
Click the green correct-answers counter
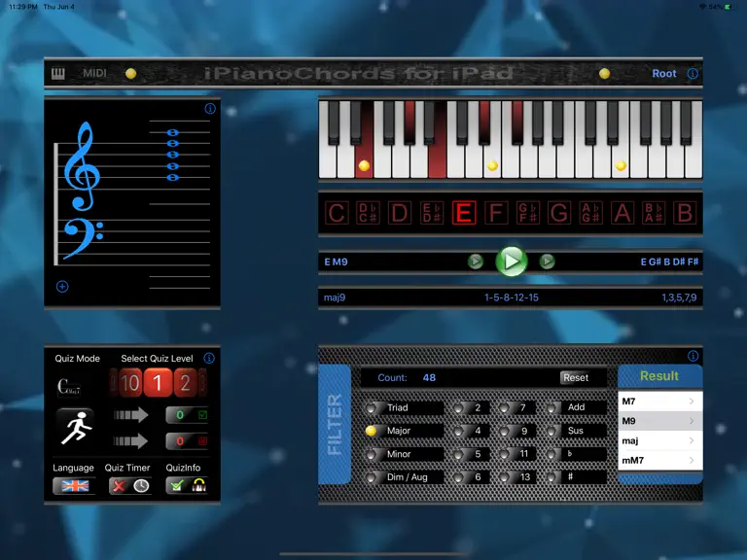click(188, 415)
